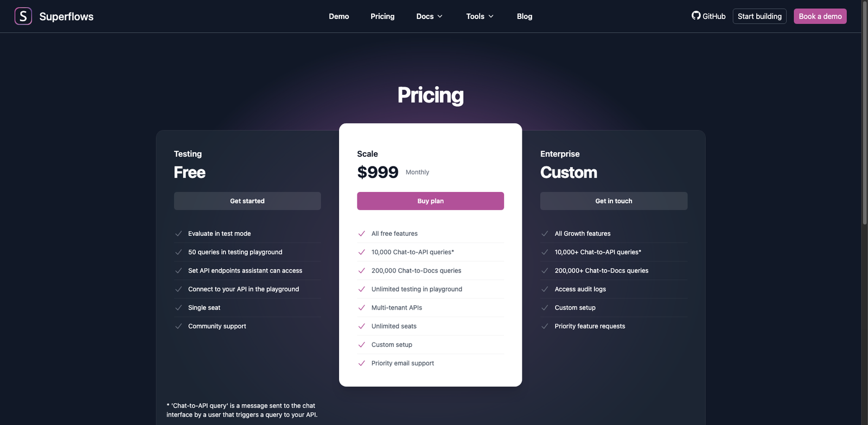Expand the Docs dropdown menu
Screen dimensions: 868x425
(x=429, y=16)
